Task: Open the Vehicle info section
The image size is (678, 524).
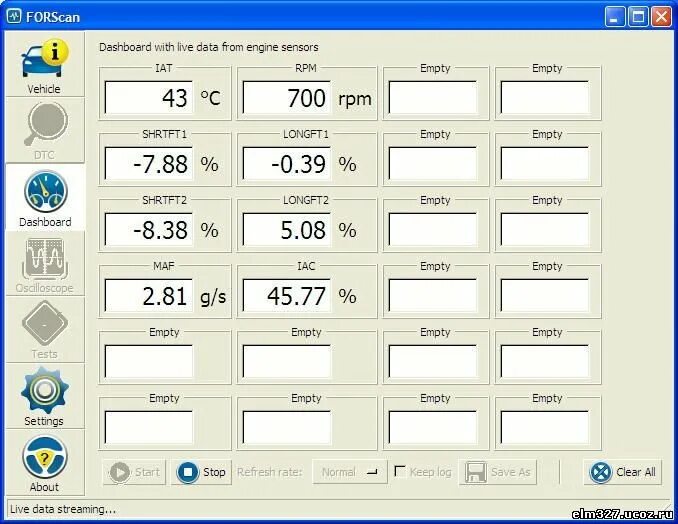Action: 45,65
